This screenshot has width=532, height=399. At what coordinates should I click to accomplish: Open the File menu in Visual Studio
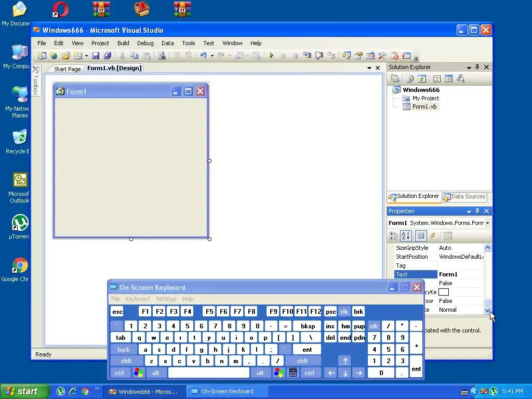click(42, 43)
